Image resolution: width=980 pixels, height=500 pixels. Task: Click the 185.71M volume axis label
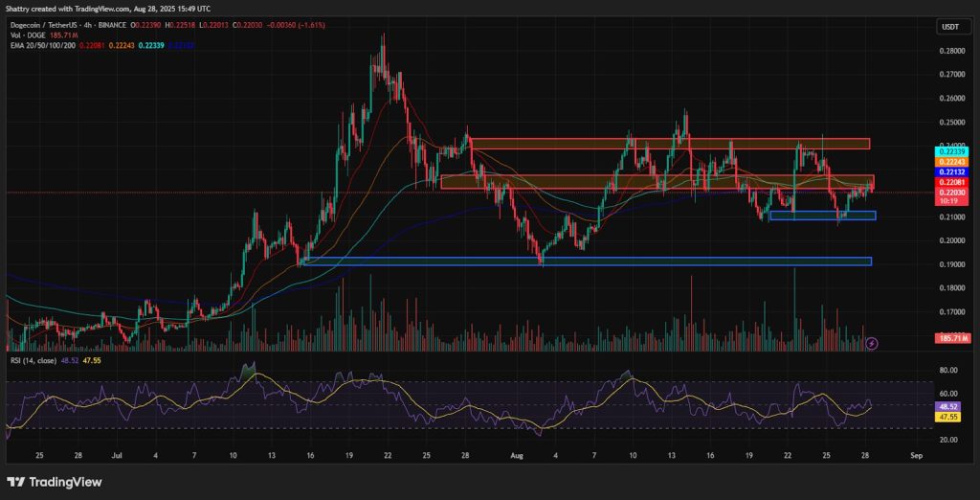click(952, 338)
